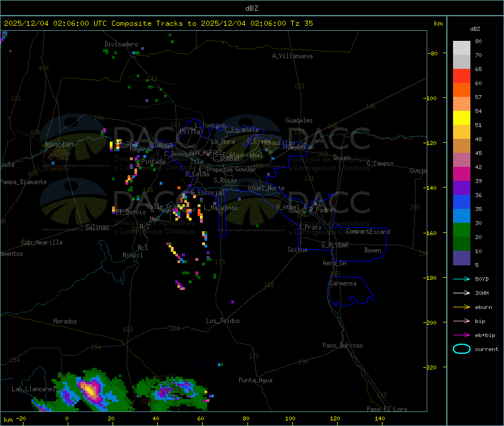Click the 'V_Atuel' map label

tap(288, 207)
